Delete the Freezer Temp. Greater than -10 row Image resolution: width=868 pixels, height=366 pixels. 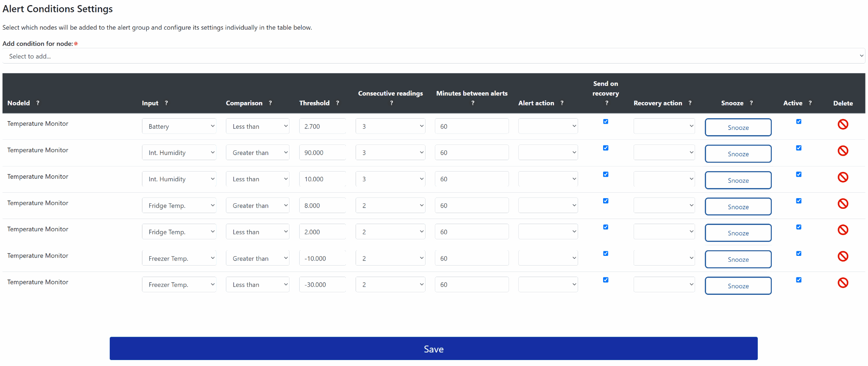[x=843, y=256]
